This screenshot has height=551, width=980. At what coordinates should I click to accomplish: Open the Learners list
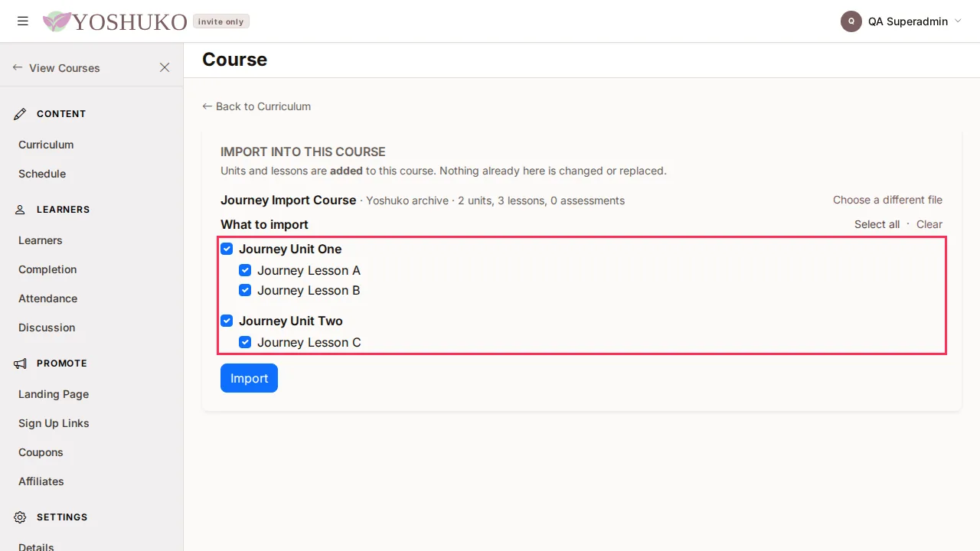[x=41, y=240]
